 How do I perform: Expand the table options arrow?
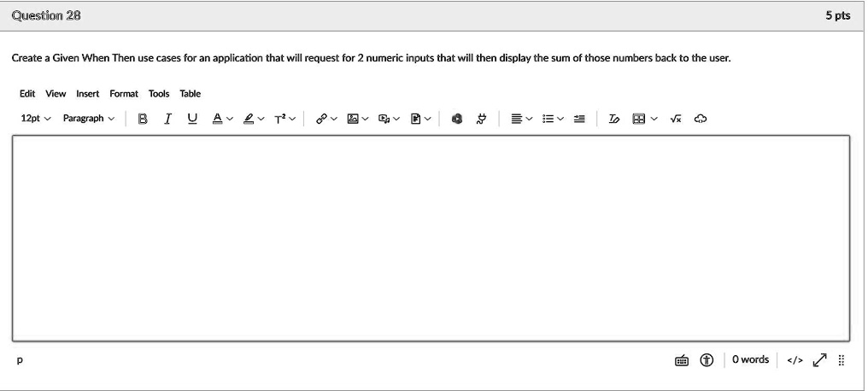pos(655,119)
